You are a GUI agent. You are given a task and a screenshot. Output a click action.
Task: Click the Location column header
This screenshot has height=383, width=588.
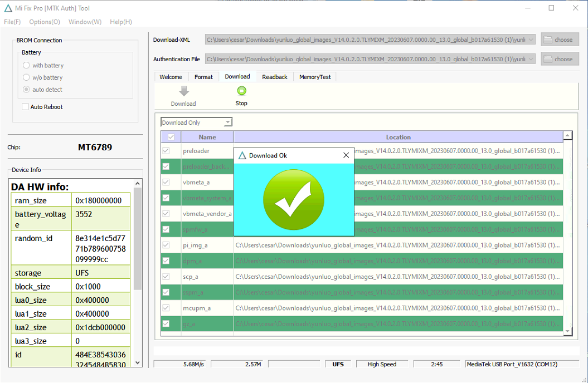399,137
